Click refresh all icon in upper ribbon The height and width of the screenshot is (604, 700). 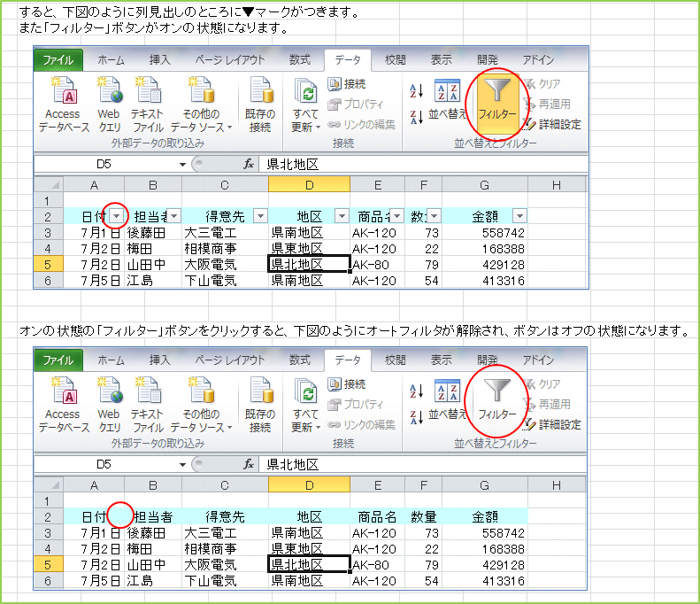[x=306, y=90]
